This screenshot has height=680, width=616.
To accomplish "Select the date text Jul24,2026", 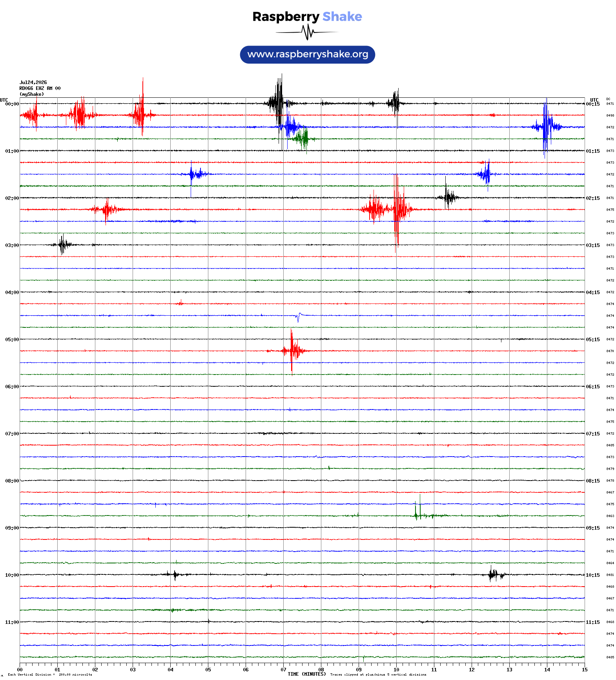I will coord(33,82).
